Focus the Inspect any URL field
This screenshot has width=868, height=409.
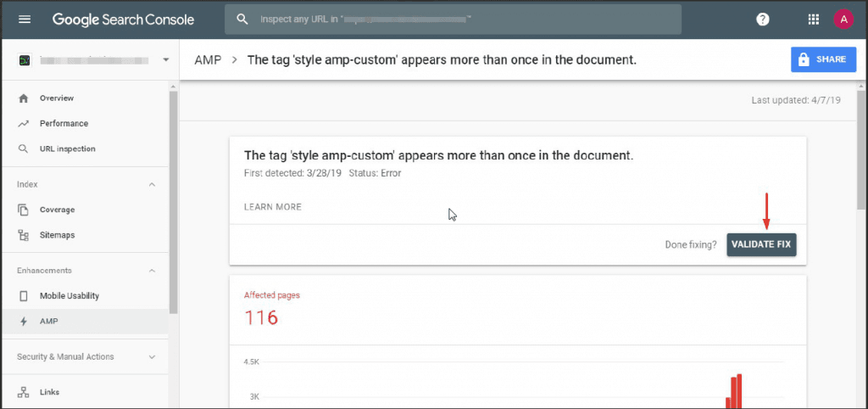click(453, 20)
